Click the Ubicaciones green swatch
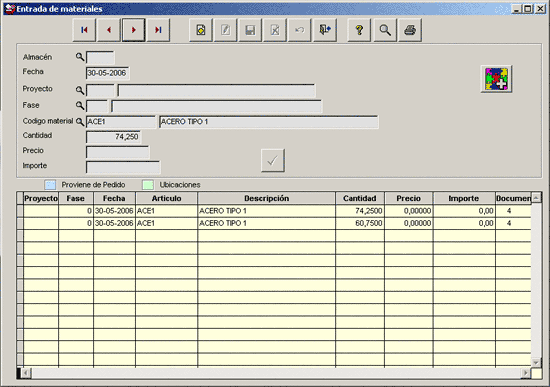 point(148,185)
